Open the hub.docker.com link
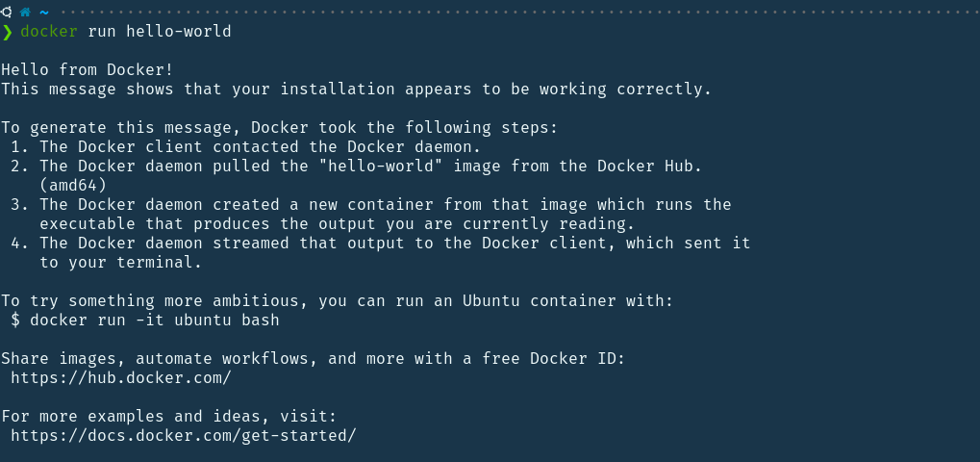Screen dimensions: 980x462 coord(121,377)
